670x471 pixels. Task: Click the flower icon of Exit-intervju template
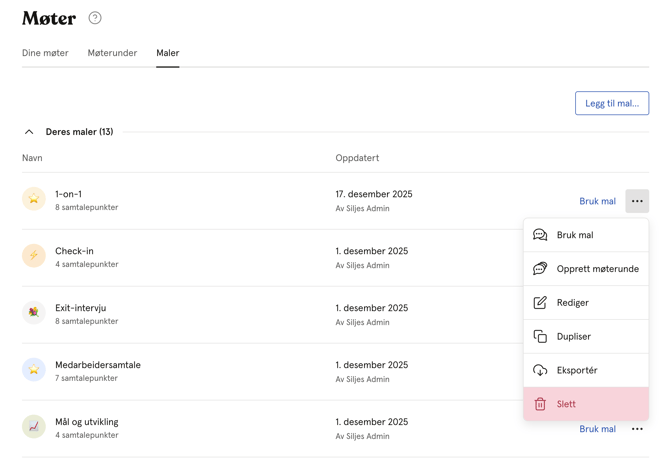tap(34, 312)
